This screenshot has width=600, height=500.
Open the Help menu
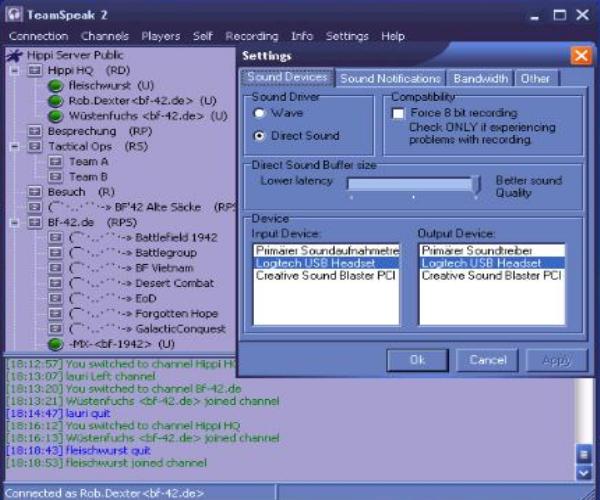pyautogui.click(x=393, y=36)
